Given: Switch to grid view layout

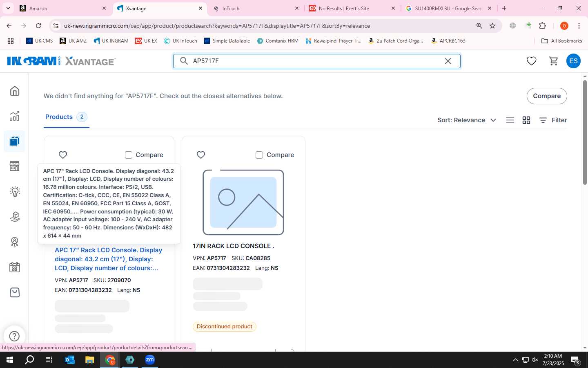Looking at the screenshot, I should pos(526,120).
